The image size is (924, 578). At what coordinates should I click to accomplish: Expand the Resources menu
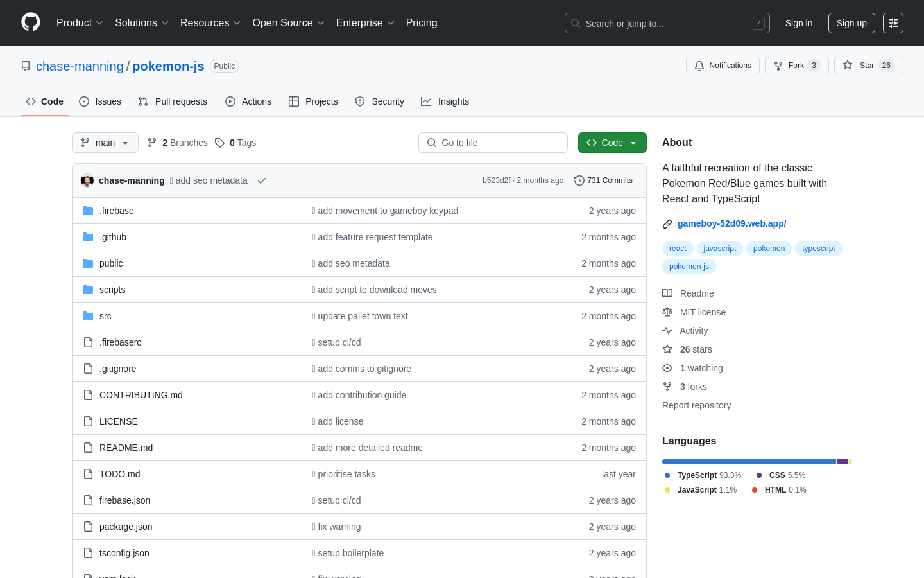click(210, 23)
